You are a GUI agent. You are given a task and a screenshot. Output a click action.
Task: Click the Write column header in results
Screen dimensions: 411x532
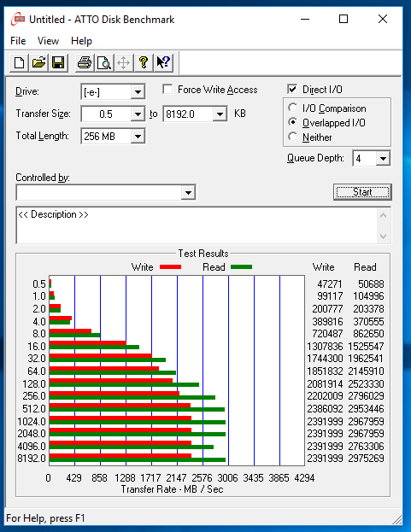pos(324,267)
